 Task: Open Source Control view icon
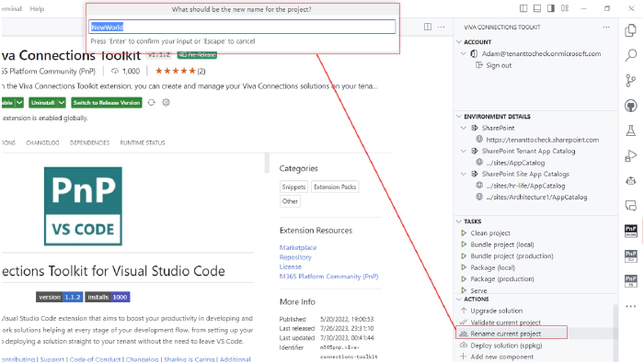point(630,81)
